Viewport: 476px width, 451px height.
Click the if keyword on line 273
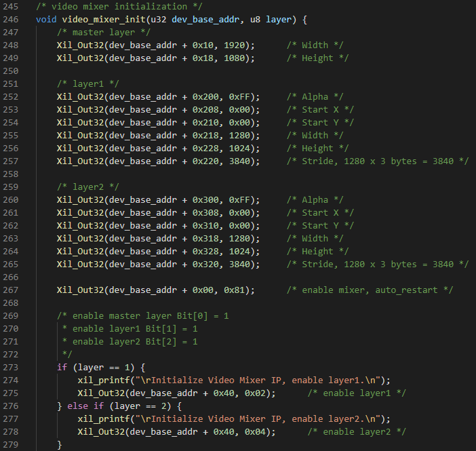62,368
